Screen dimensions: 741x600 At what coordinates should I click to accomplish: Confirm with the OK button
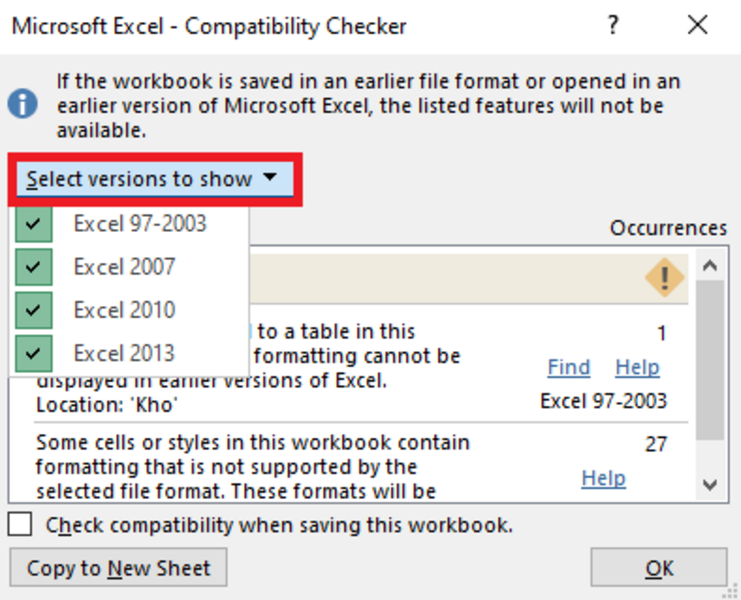point(658,568)
